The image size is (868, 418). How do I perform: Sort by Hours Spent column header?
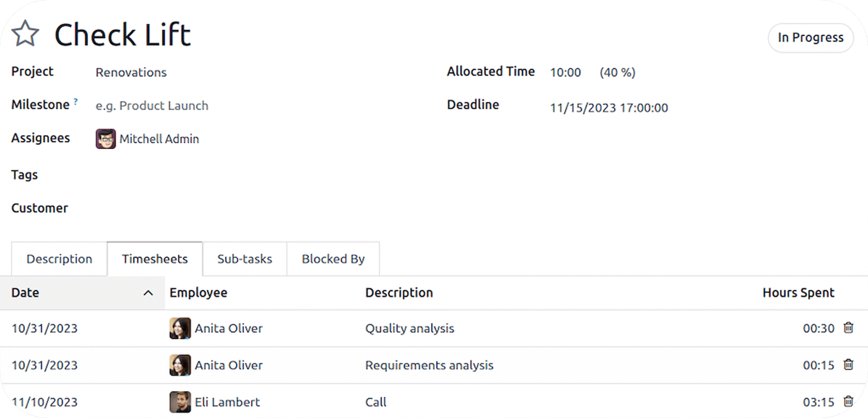[x=798, y=293]
